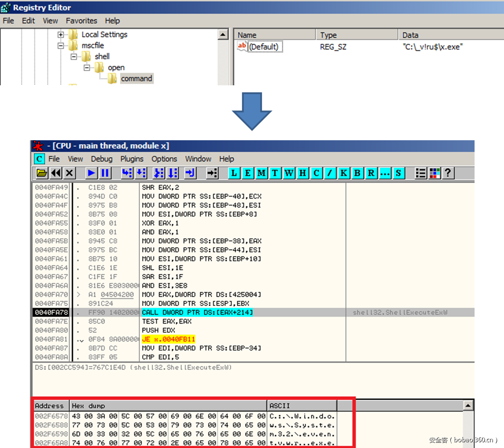
Task: Show the Breakpoints window (B)
Action: click(357, 173)
